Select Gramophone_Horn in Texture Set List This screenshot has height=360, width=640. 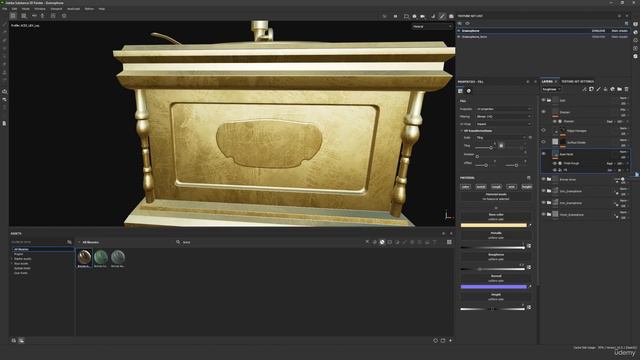[x=474, y=37]
